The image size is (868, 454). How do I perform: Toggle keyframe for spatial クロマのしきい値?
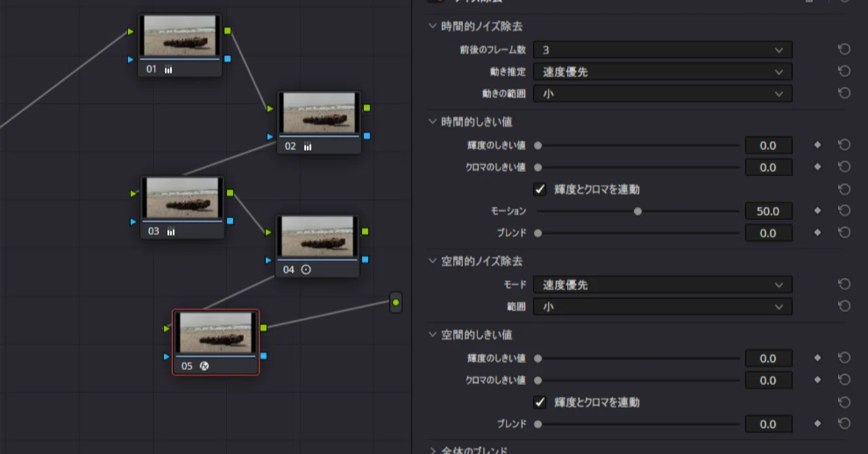tap(817, 379)
